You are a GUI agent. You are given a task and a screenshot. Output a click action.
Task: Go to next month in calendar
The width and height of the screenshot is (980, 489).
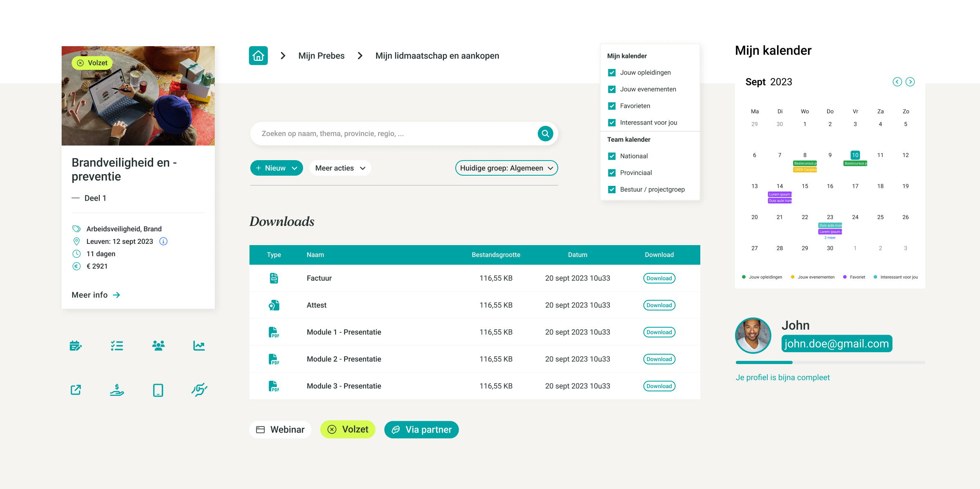[910, 82]
